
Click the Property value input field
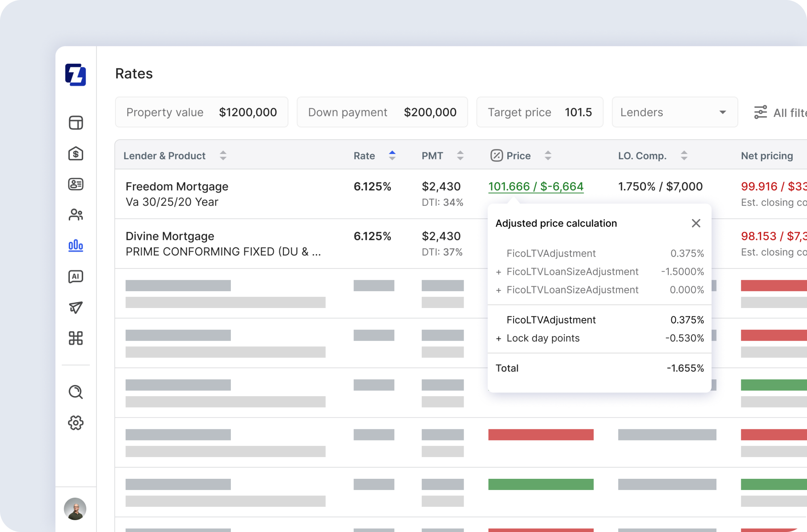(x=247, y=112)
